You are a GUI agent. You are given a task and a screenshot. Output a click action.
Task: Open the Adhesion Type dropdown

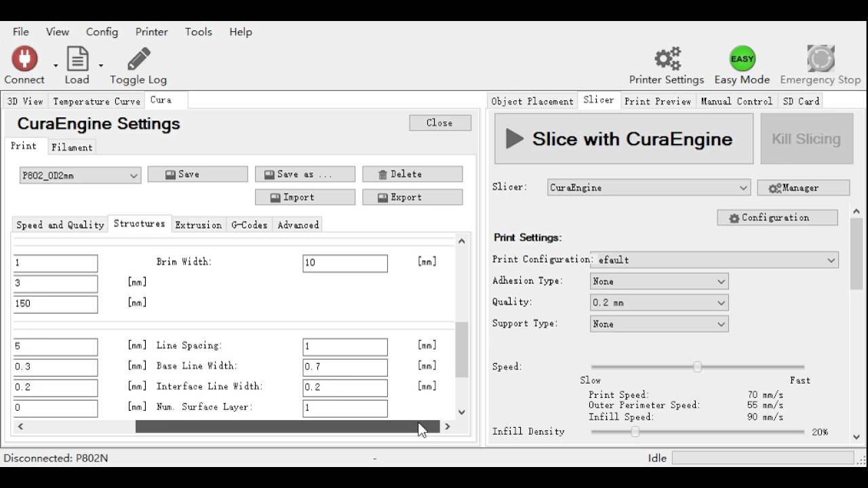[x=659, y=281]
